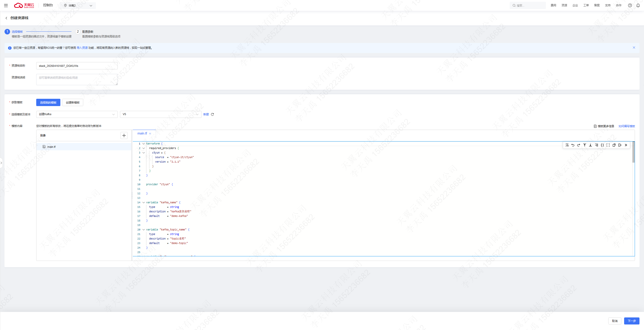The image size is (644, 330).
Task: Click the 下一步 next button
Action: coord(631,321)
